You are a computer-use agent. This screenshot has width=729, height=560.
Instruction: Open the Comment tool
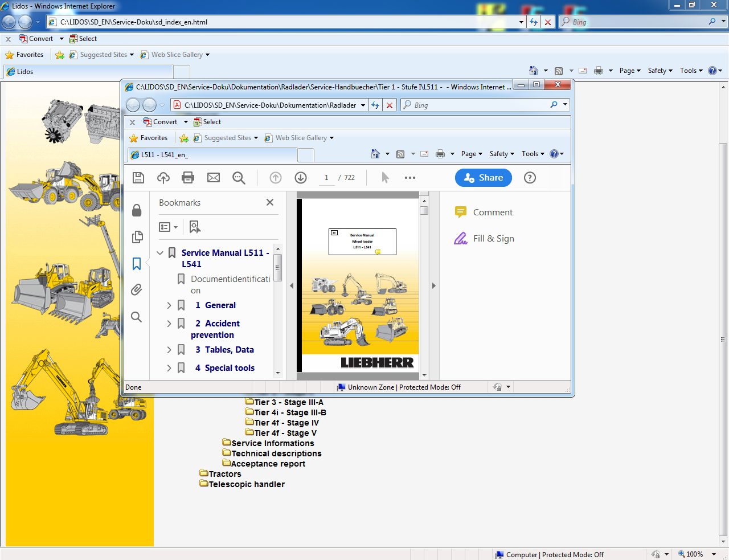(484, 212)
